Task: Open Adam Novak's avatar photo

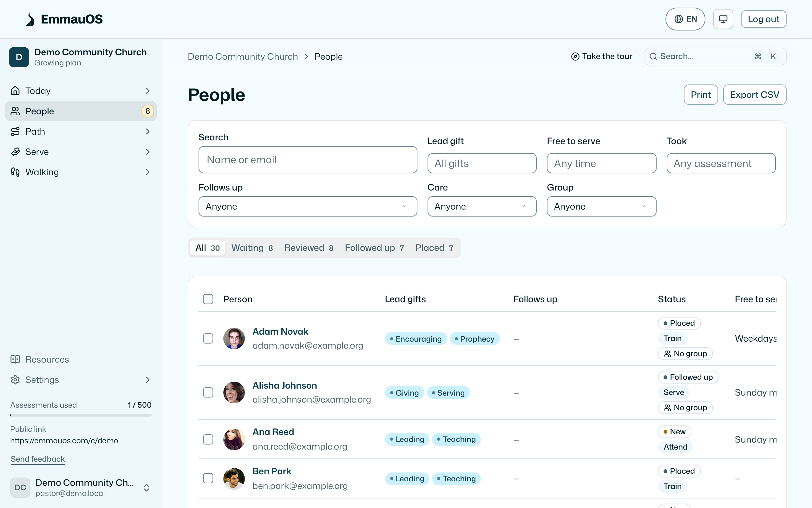Action: pyautogui.click(x=234, y=338)
